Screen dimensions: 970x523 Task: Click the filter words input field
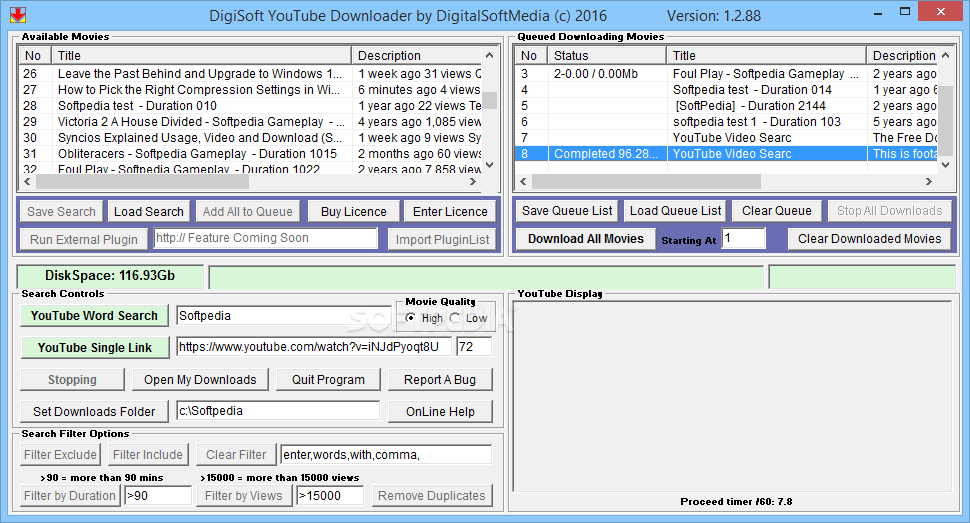[x=386, y=455]
